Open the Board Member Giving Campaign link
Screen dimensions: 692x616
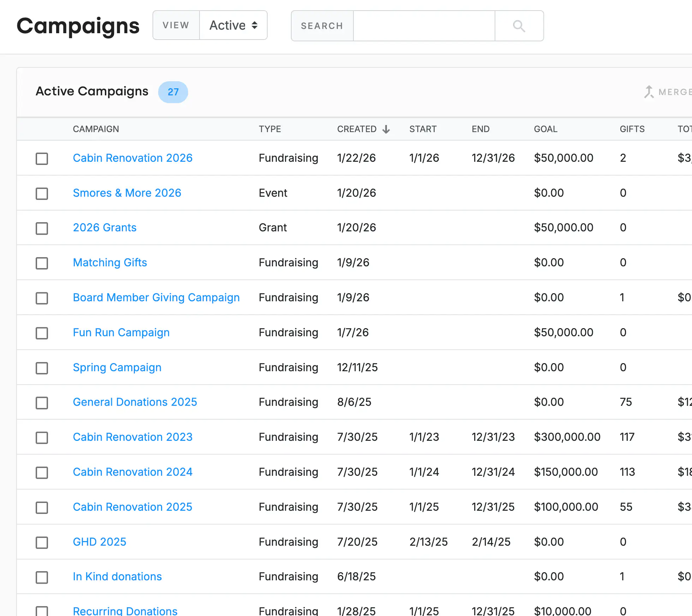(x=156, y=297)
